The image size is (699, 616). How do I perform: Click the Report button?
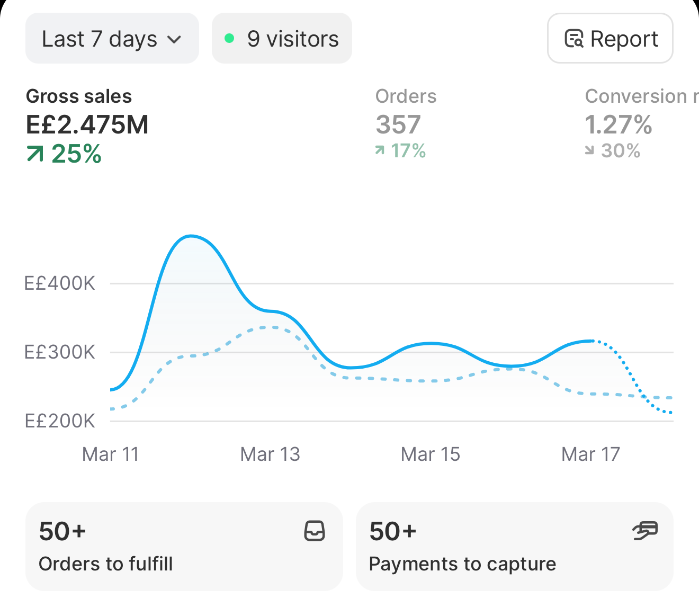pyautogui.click(x=610, y=38)
